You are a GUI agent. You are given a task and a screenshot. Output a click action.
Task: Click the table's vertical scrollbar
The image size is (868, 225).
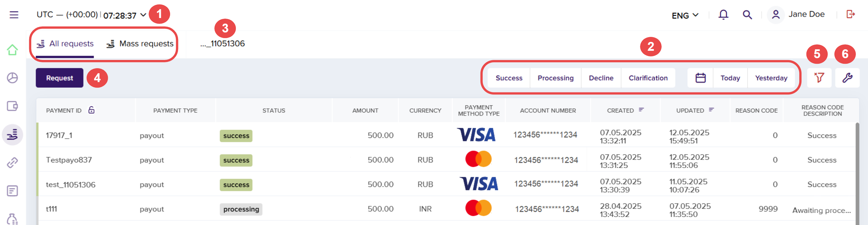tap(857, 173)
